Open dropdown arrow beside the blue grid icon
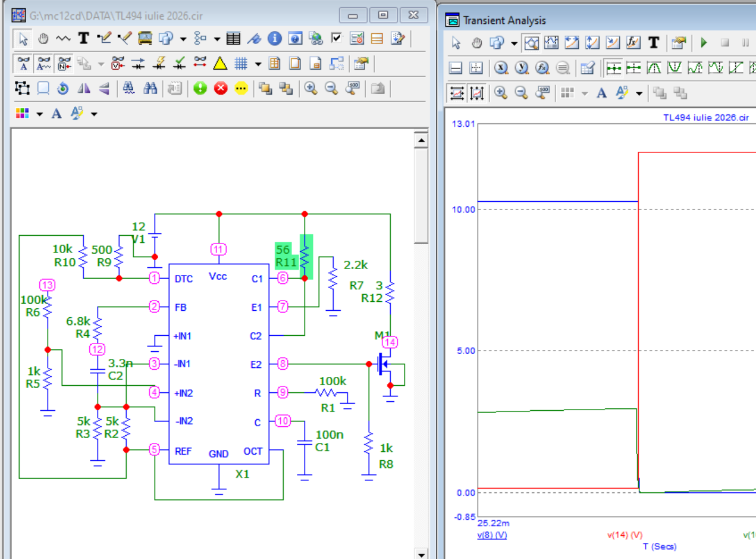Viewport: 756px width, 559px height. tap(258, 64)
